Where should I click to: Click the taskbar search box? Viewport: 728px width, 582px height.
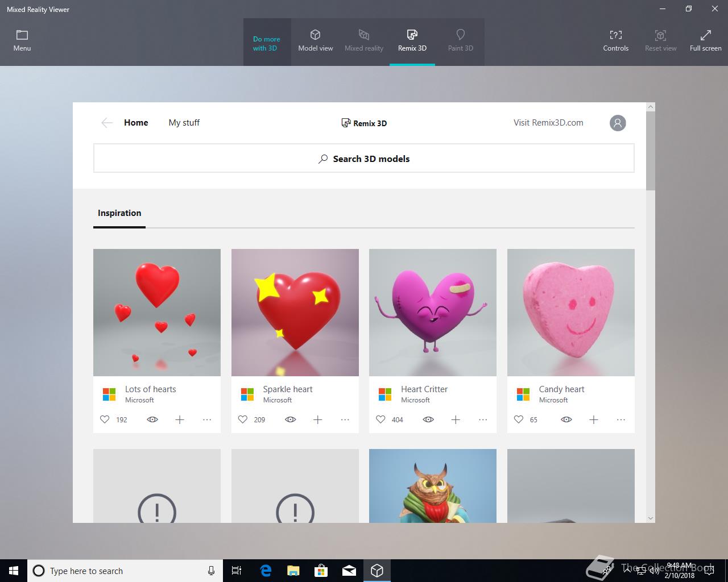125,571
